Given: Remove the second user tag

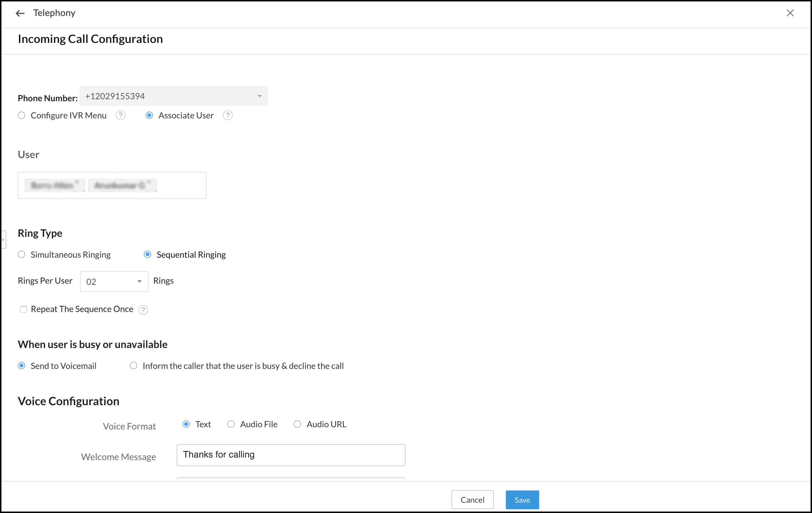Looking at the screenshot, I should click(x=149, y=182).
